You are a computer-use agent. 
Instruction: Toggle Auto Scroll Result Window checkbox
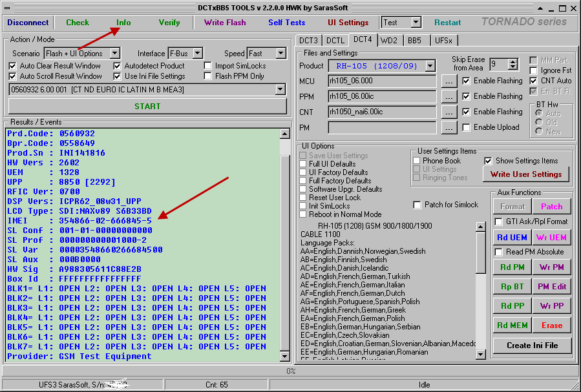point(12,76)
